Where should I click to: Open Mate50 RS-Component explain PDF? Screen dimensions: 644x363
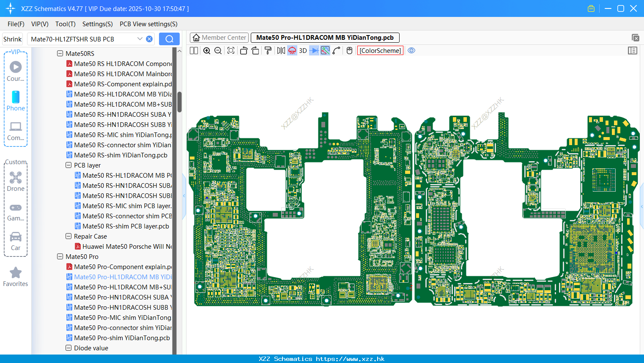click(119, 84)
